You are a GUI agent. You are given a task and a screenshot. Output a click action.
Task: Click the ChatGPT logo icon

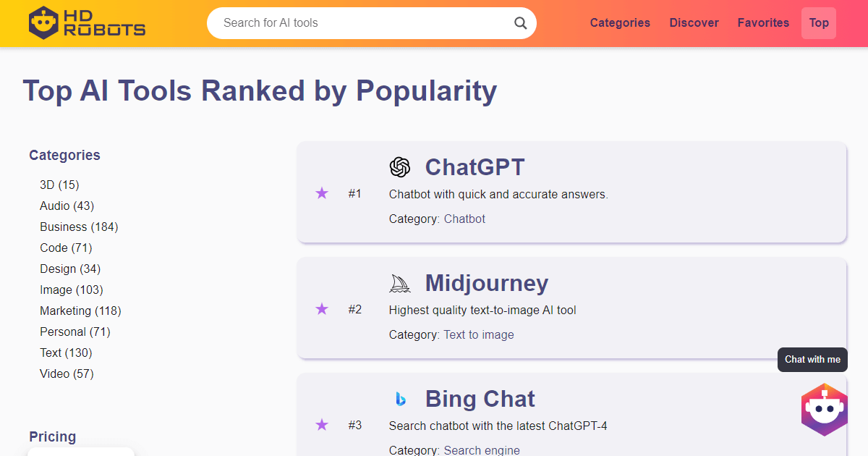click(400, 167)
